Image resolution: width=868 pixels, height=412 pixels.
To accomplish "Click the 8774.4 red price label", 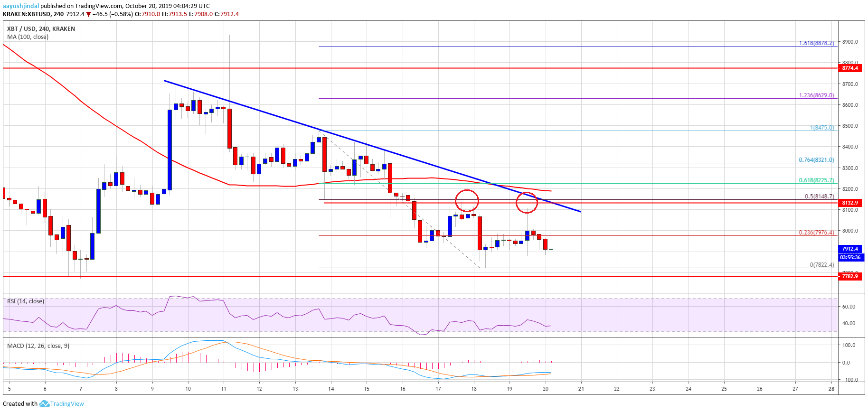I will coord(850,68).
